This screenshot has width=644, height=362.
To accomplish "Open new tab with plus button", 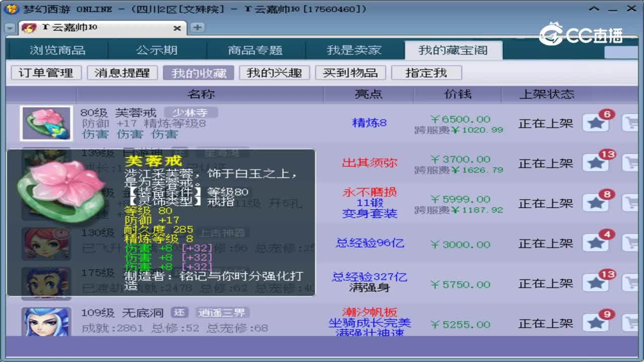I will pos(198,28).
